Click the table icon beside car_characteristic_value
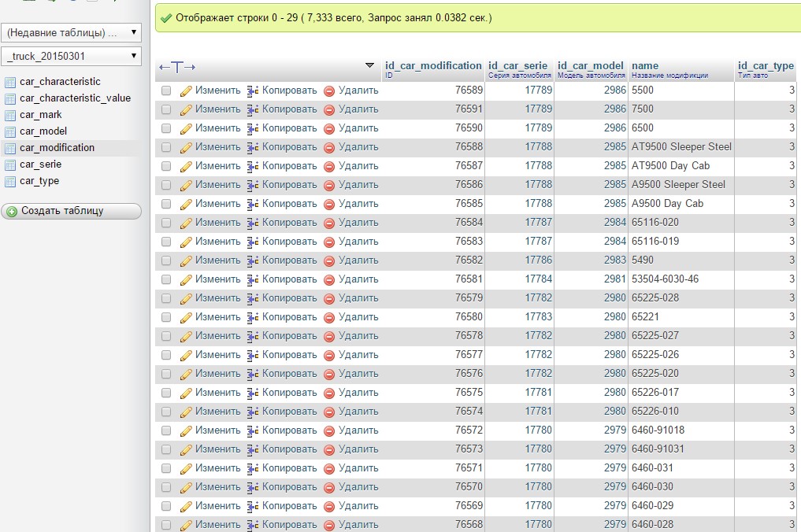 pos(10,98)
